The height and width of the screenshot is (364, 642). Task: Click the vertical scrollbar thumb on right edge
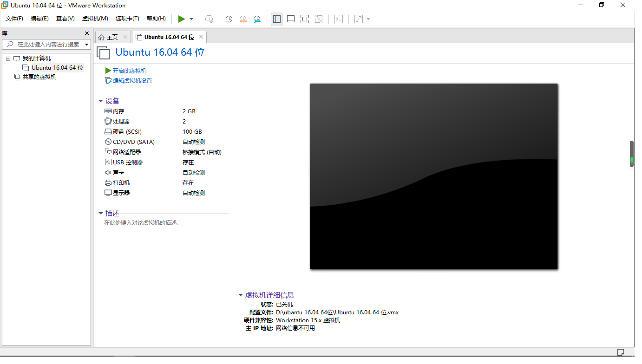[632, 154]
